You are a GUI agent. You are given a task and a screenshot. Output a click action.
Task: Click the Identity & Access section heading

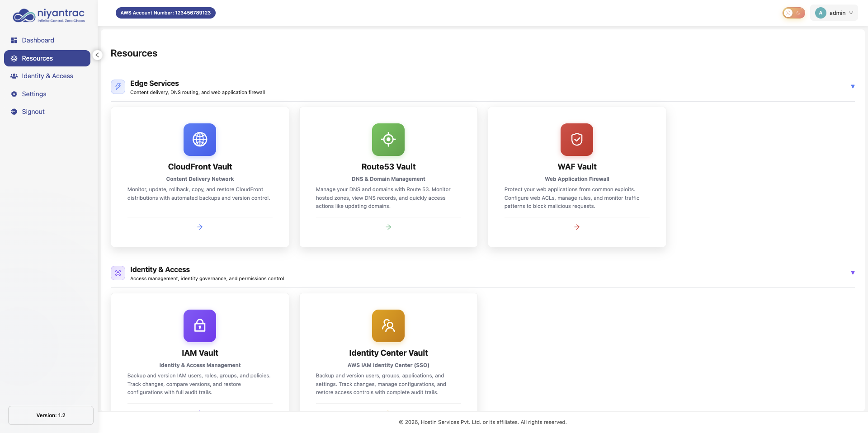(160, 269)
